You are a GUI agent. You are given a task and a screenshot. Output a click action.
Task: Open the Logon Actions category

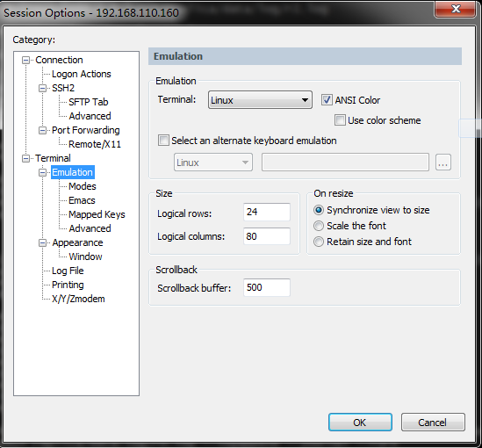click(x=82, y=74)
